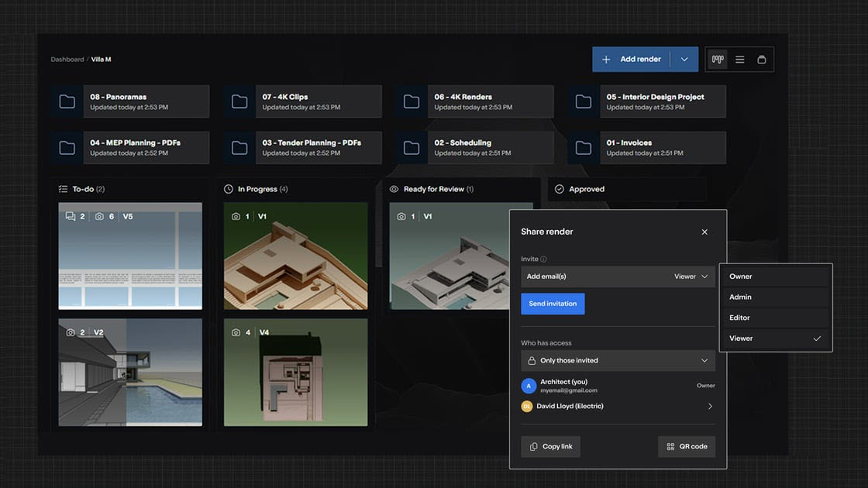Image resolution: width=868 pixels, height=488 pixels.
Task: Go to Dashboard breadcrumb link
Action: (67, 60)
